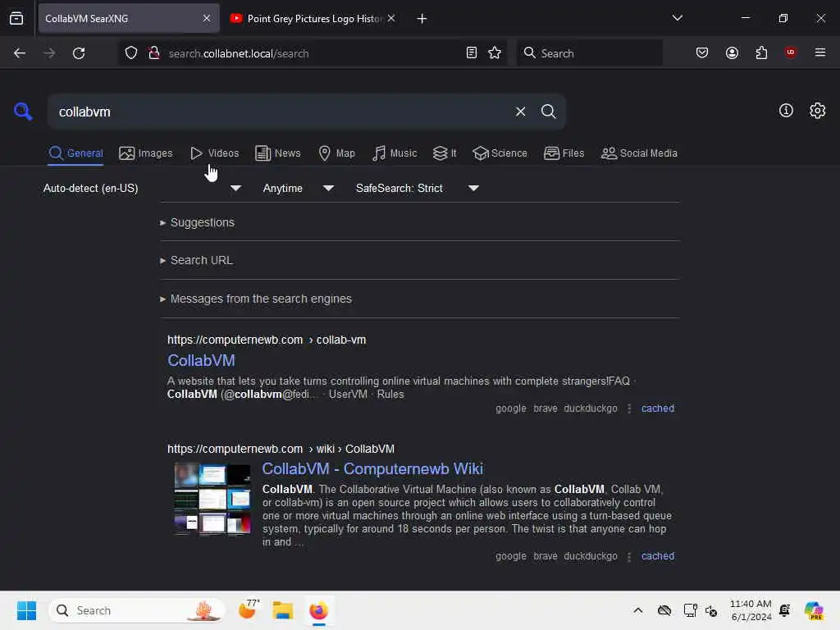This screenshot has width=840, height=630.
Task: Click the insecure connection lock icon
Action: [153, 53]
